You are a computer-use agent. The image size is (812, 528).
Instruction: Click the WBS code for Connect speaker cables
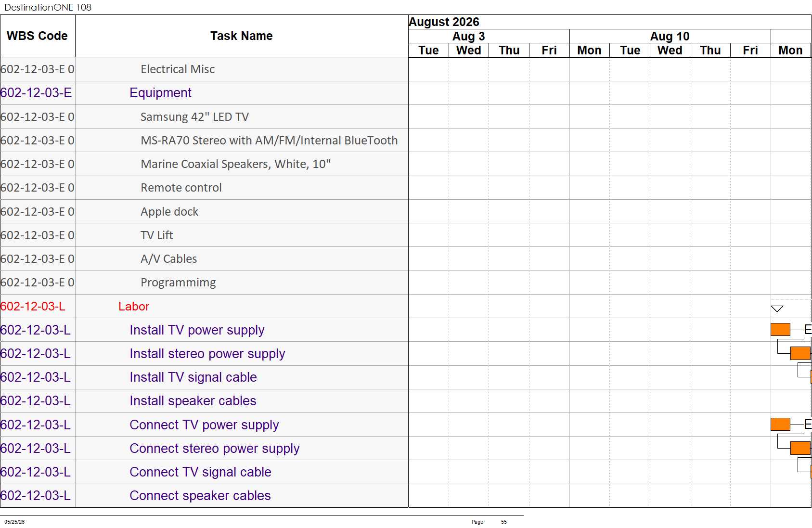tap(36, 496)
